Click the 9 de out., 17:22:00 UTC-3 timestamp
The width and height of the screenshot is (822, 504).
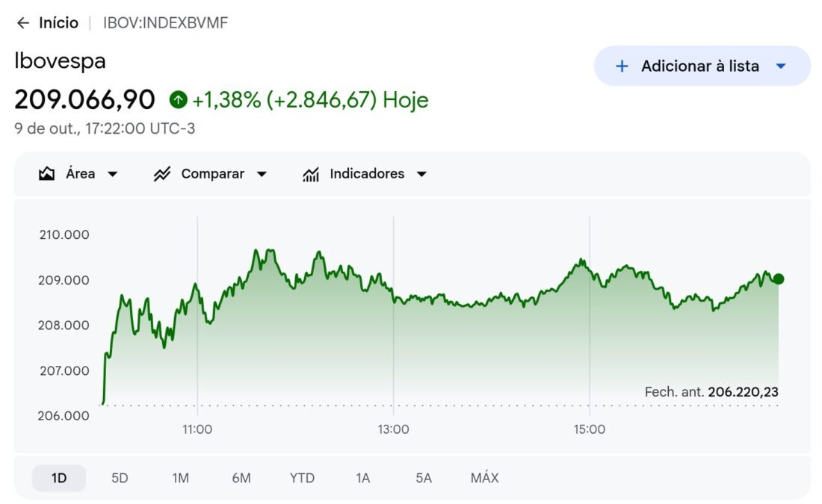105,128
